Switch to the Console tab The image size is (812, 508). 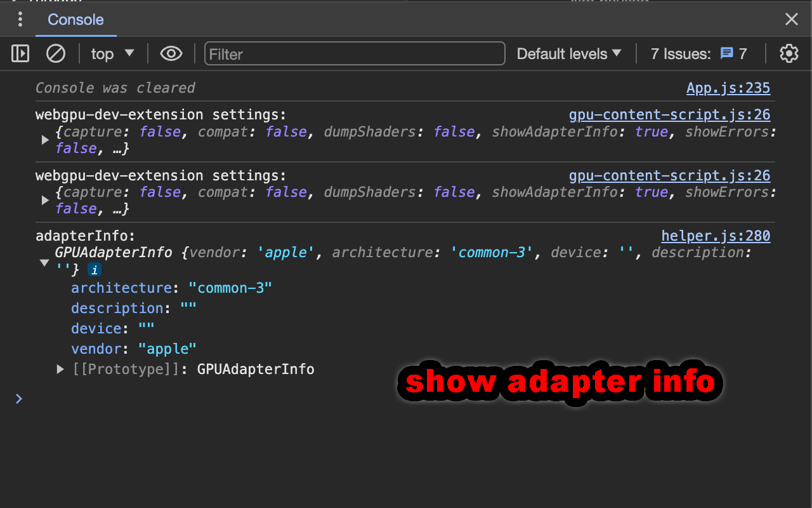[x=75, y=19]
